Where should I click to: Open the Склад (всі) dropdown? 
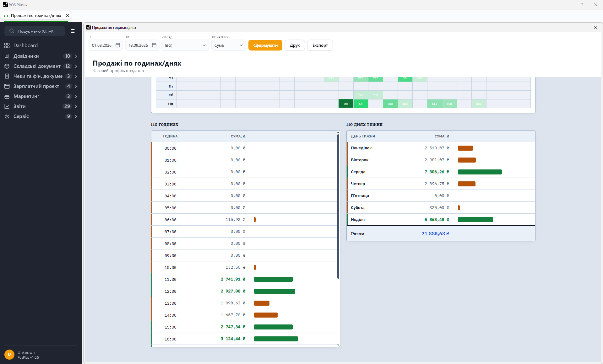185,45
